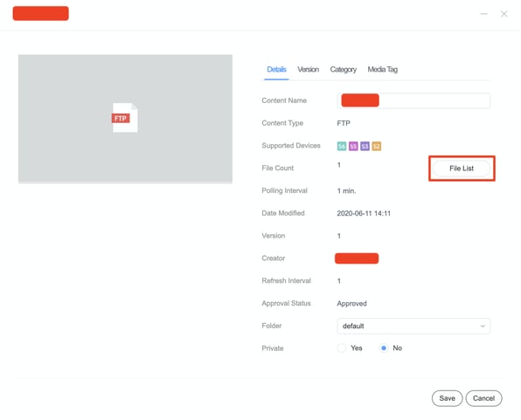Select the Details tab

(276, 69)
